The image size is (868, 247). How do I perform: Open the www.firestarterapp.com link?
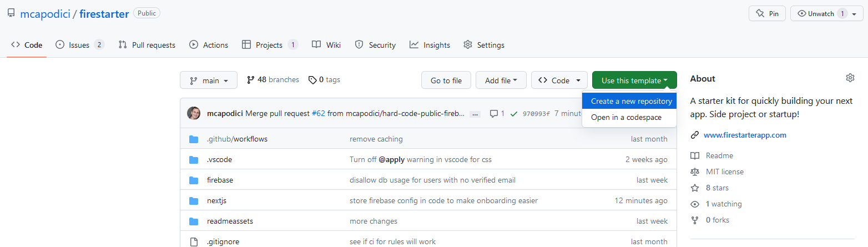click(745, 135)
